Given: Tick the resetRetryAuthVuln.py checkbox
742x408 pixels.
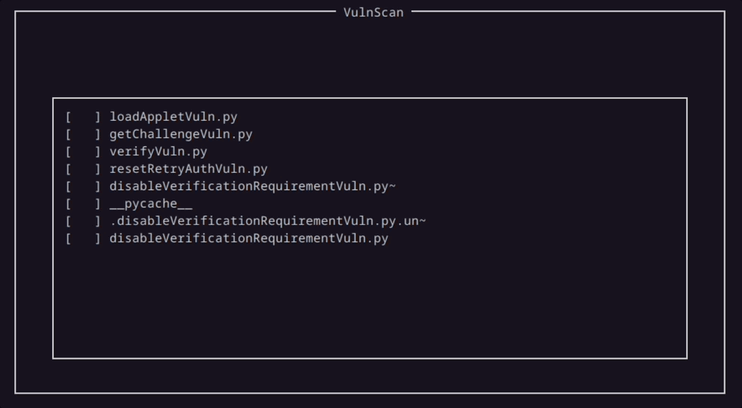Looking at the screenshot, I should [x=83, y=169].
